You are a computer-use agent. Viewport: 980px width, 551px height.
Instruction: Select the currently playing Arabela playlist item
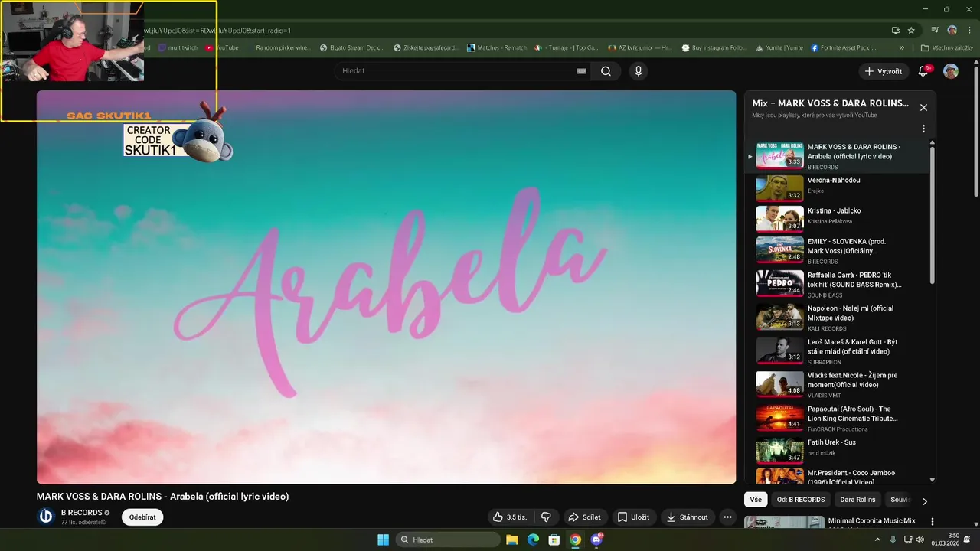838,155
